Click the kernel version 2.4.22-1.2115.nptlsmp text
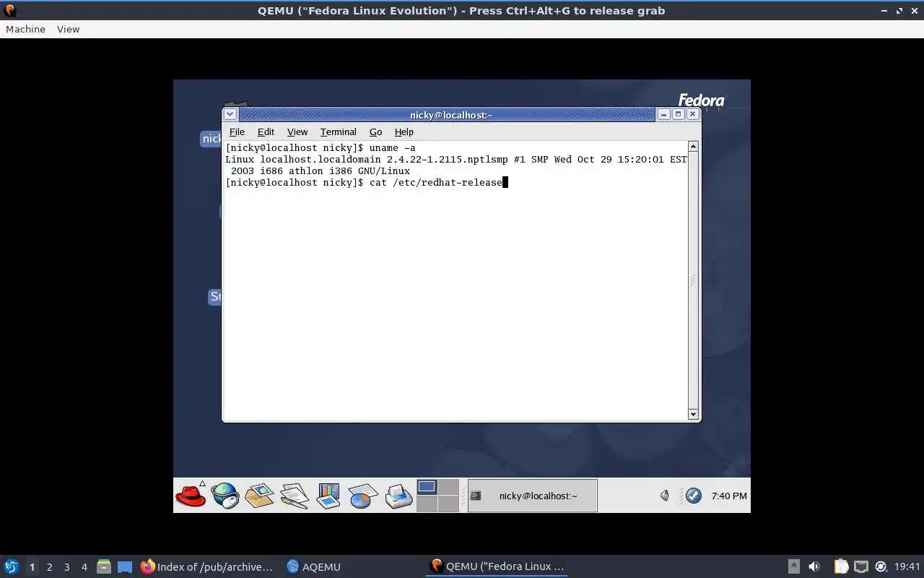Image resolution: width=924 pixels, height=578 pixels. (x=448, y=160)
